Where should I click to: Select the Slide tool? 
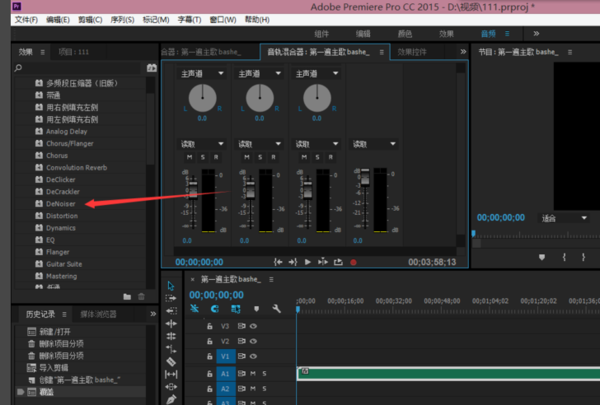[171, 387]
